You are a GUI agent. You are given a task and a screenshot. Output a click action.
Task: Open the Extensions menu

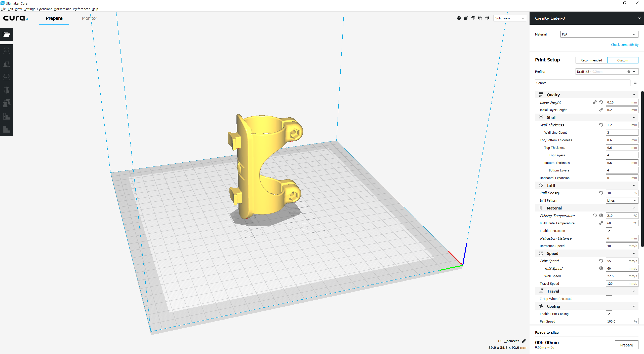tap(45, 9)
